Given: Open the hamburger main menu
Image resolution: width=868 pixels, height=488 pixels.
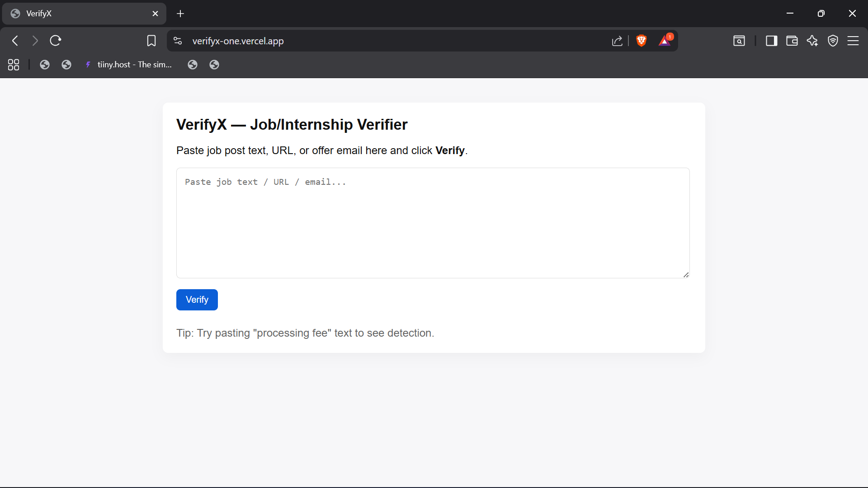Looking at the screenshot, I should 853,41.
